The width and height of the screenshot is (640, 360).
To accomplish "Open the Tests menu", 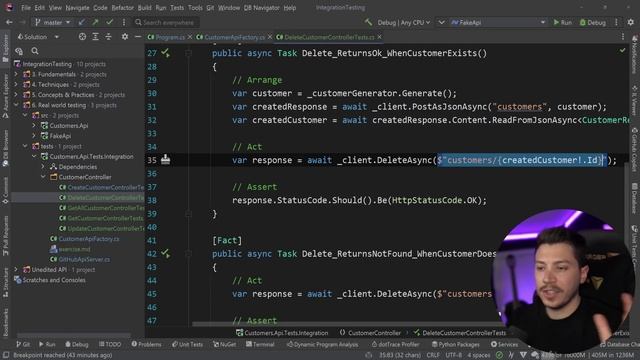I will 177,7.
